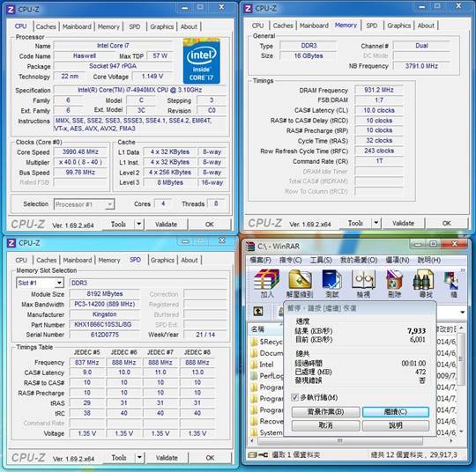Switch to Mainboard tab in CPU window

point(77,26)
